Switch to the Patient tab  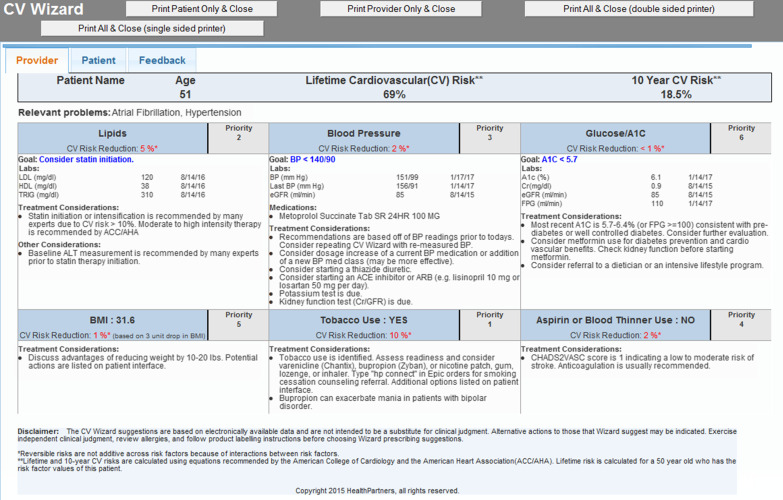(98, 61)
